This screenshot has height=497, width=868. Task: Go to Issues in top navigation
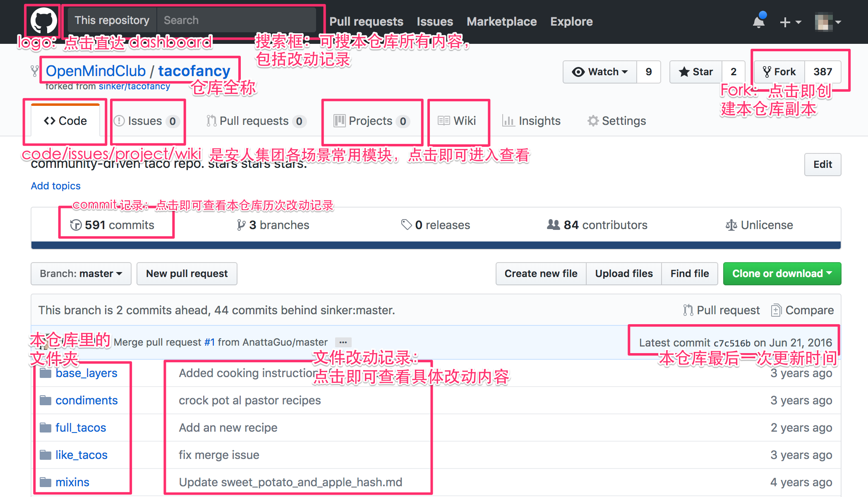pos(434,22)
